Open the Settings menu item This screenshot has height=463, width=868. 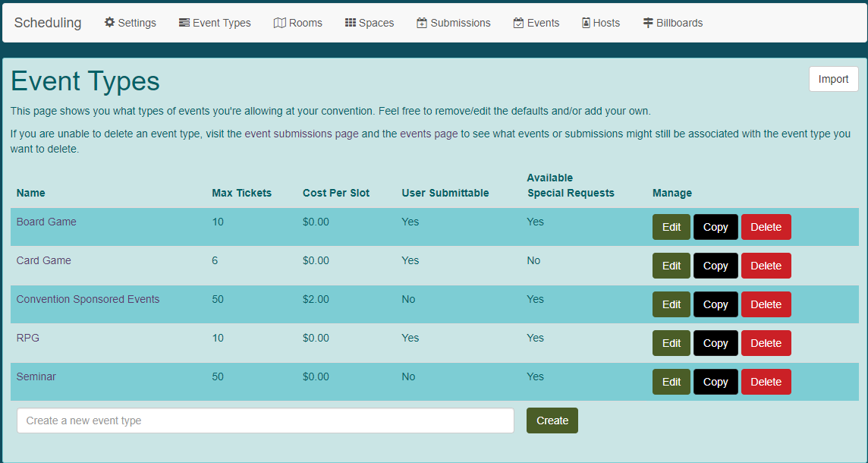(130, 23)
